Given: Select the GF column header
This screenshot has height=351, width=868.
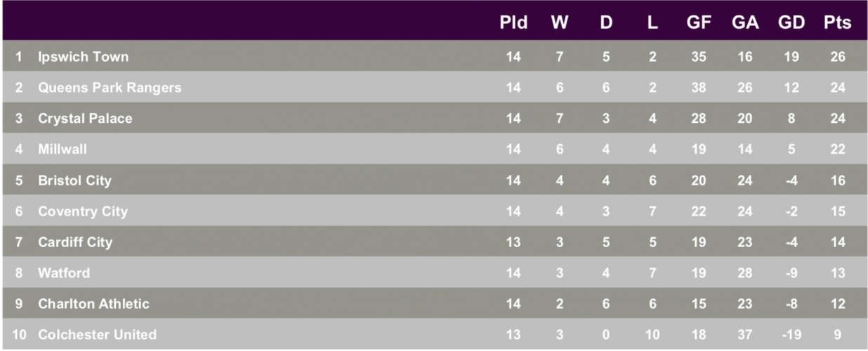Looking at the screenshot, I should 699,22.
